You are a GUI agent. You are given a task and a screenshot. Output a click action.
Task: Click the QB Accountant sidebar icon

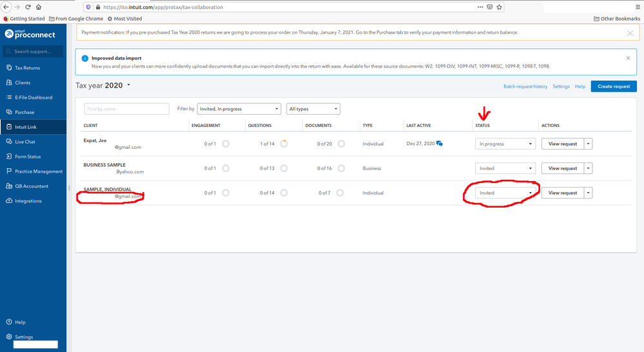click(9, 186)
